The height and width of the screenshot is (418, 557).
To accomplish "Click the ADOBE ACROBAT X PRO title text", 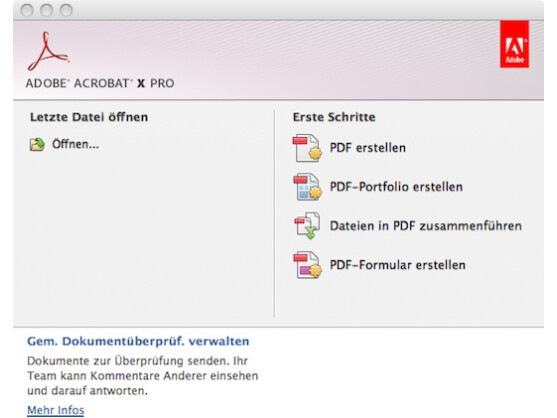I will coord(100,83).
